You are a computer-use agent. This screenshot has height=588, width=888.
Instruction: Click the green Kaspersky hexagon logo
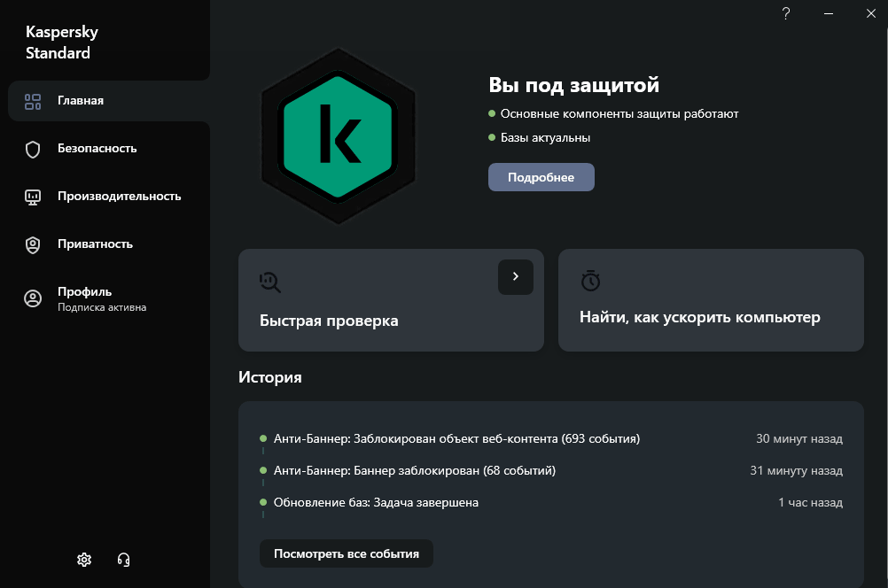coord(339,136)
